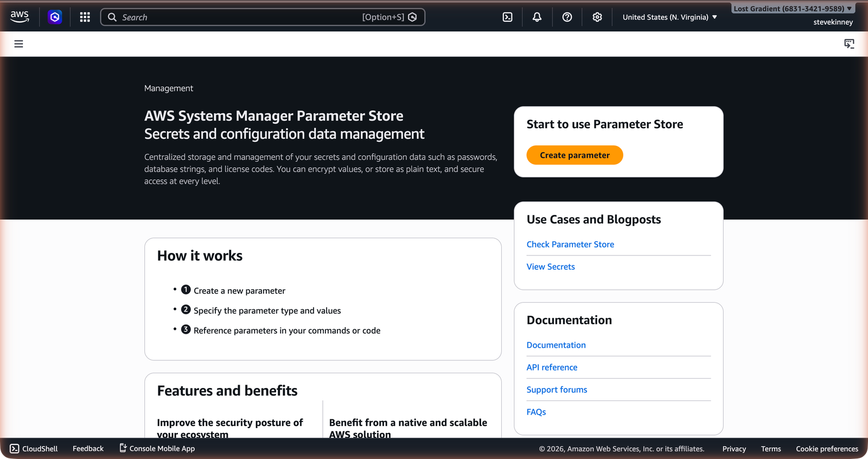Open the services grid menu
This screenshot has width=868, height=459.
(85, 17)
